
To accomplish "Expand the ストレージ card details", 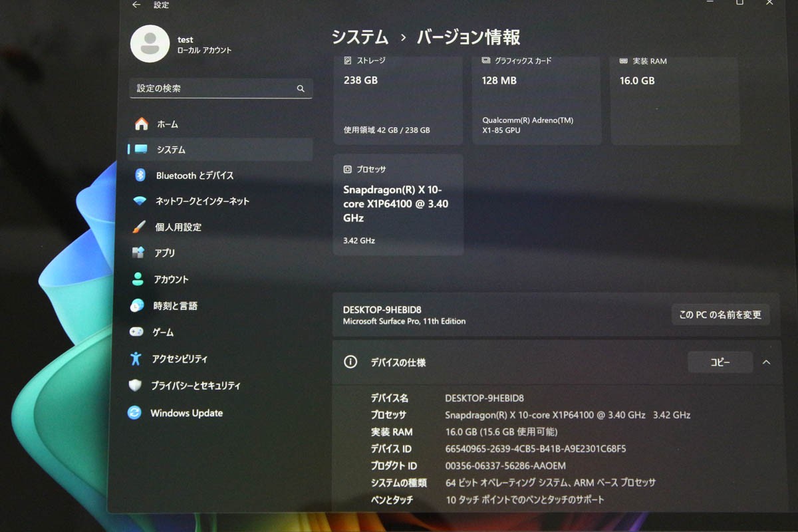I will pyautogui.click(x=398, y=100).
